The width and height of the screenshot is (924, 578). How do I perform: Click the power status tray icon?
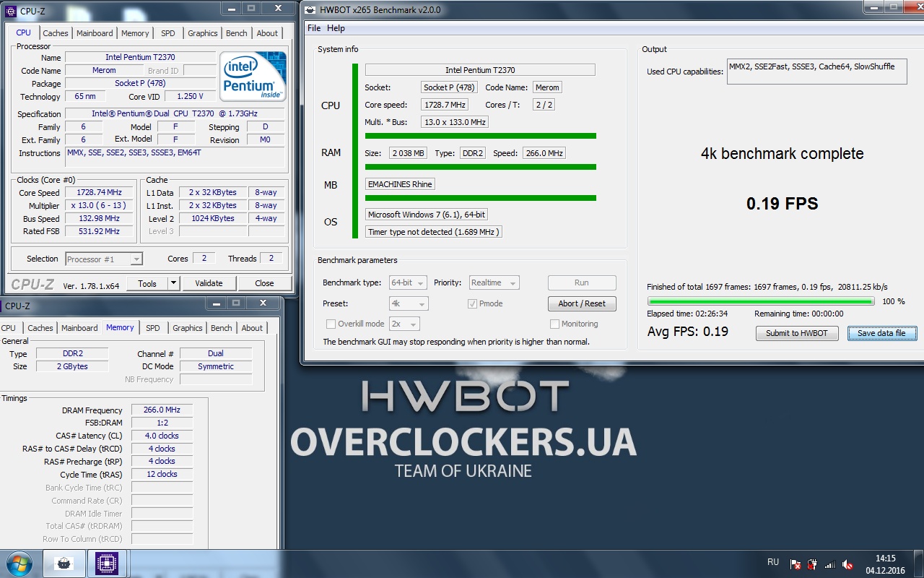coord(813,564)
